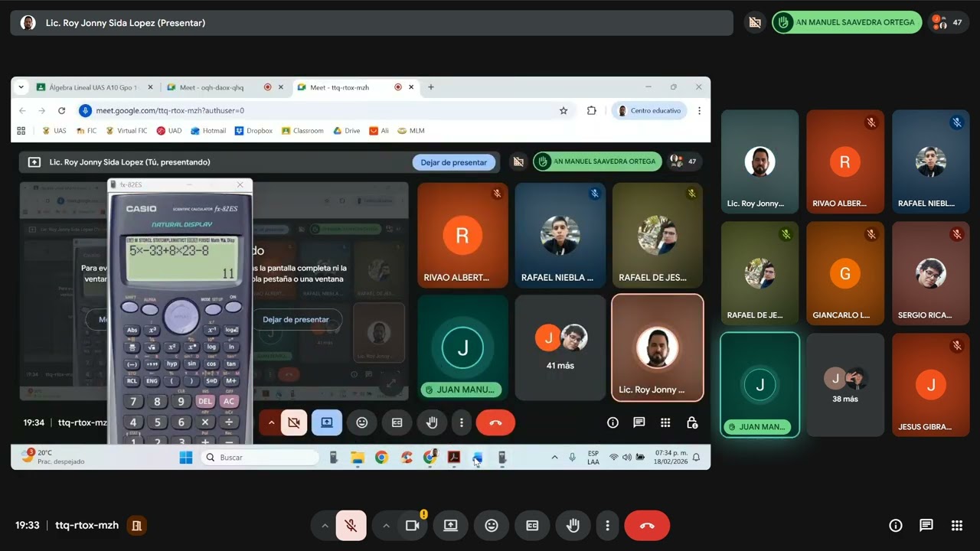Raise hand in the bottom Meet bar

tap(573, 526)
